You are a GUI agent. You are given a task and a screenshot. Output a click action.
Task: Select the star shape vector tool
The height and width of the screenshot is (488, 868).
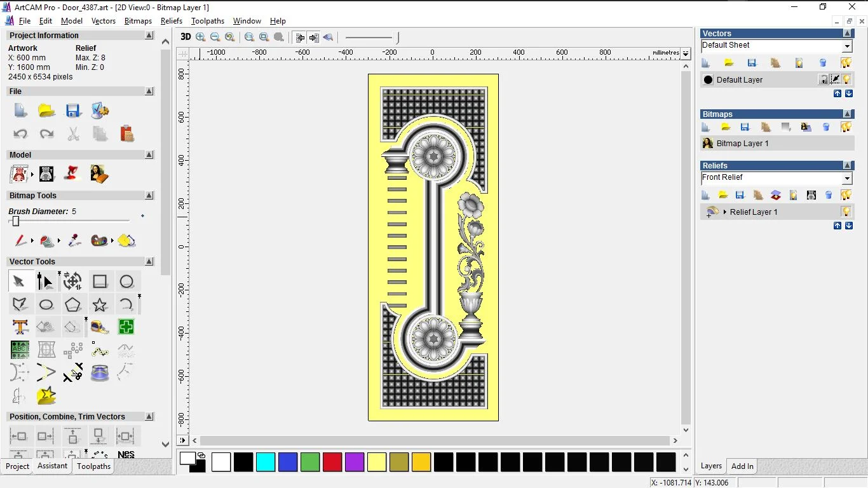[100, 304]
